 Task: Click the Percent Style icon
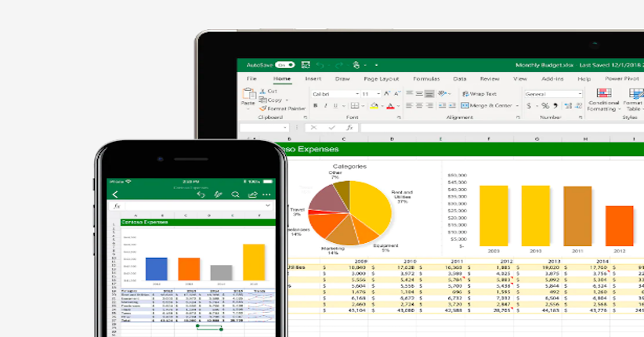point(545,106)
